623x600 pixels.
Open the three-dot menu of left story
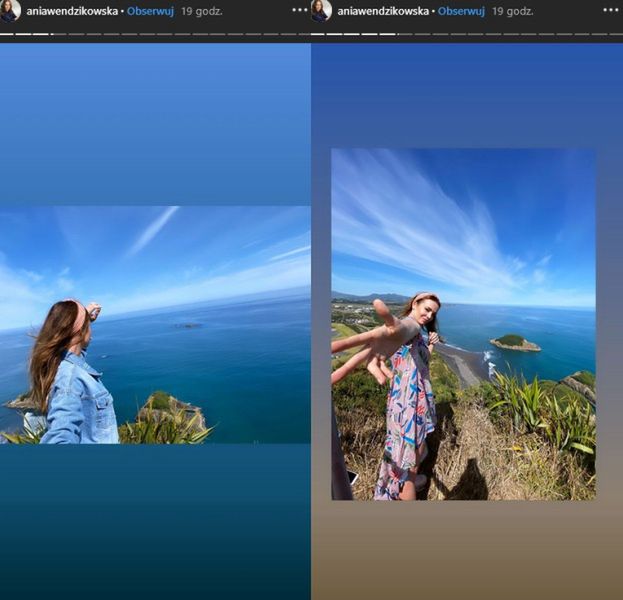click(300, 10)
